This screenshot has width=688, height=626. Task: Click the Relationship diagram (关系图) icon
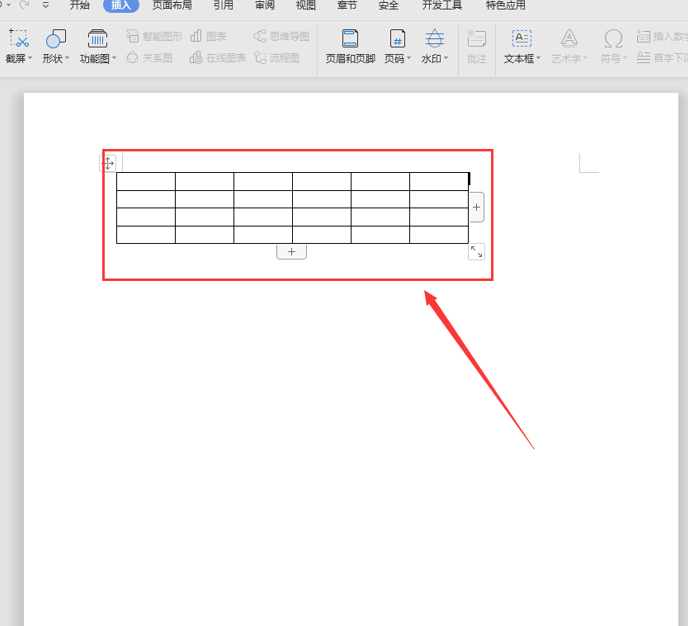point(132,57)
